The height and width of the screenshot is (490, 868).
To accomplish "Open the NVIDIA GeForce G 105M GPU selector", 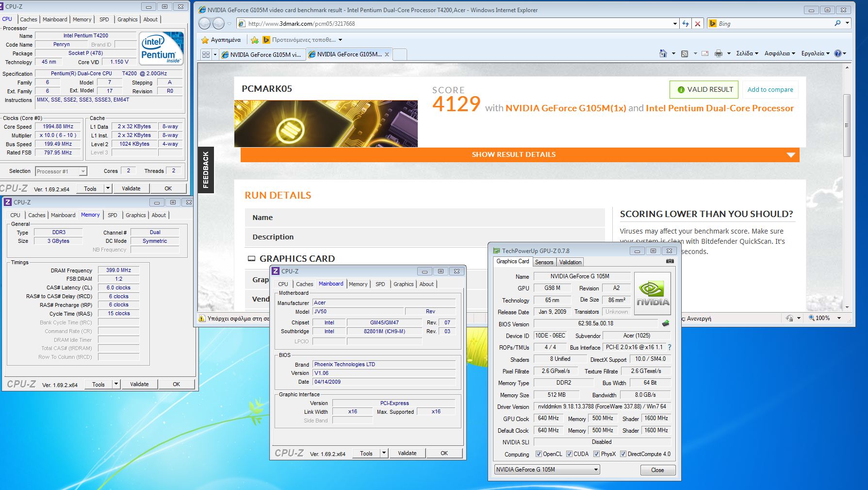I will (x=547, y=470).
